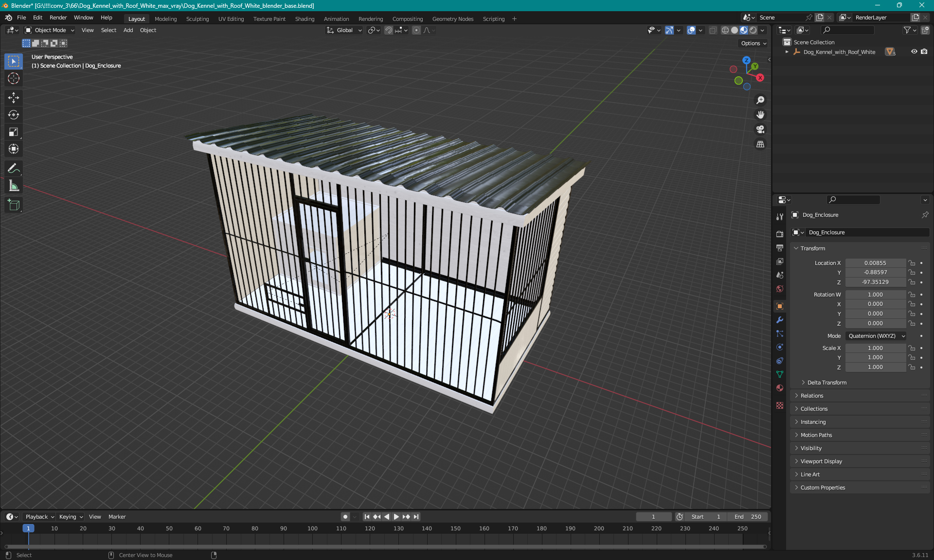This screenshot has height=560, width=934.
Task: Open the World properties tab
Action: [780, 288]
